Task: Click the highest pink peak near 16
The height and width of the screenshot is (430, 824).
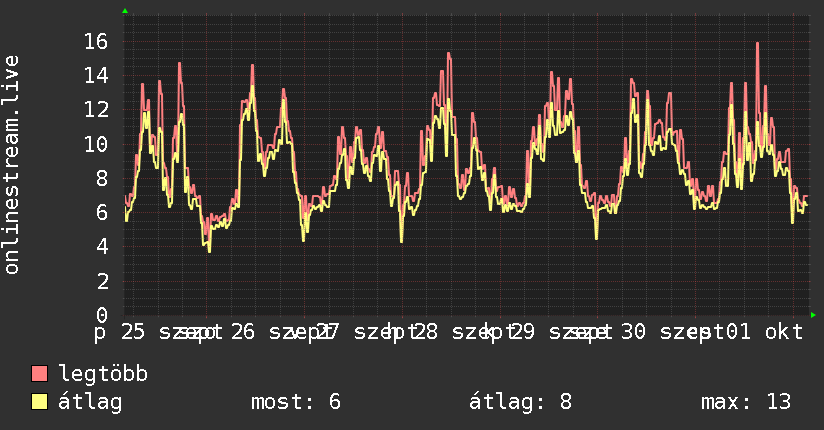Action: 757,44
